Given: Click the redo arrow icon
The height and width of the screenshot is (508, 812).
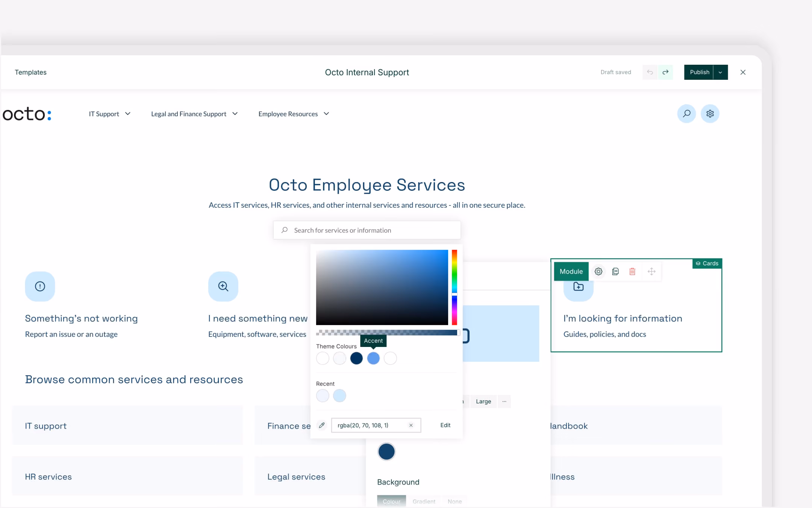Looking at the screenshot, I should pos(665,72).
